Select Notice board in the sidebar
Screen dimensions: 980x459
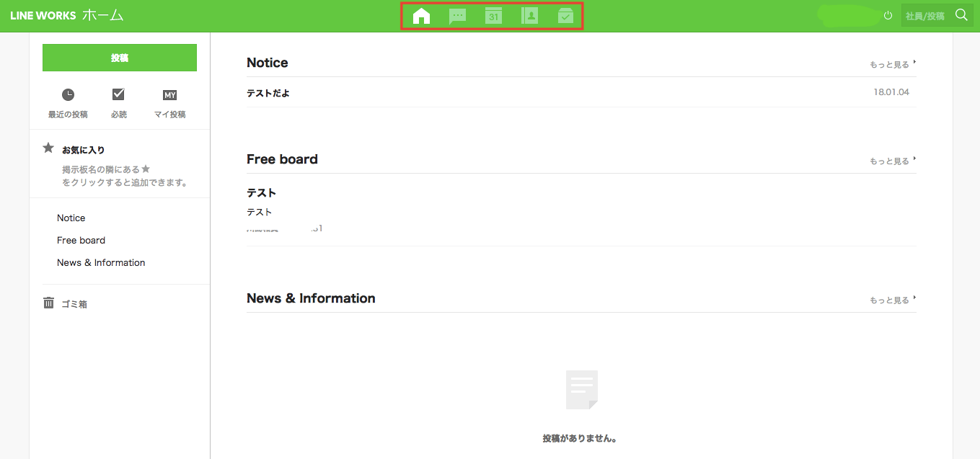[x=71, y=218]
